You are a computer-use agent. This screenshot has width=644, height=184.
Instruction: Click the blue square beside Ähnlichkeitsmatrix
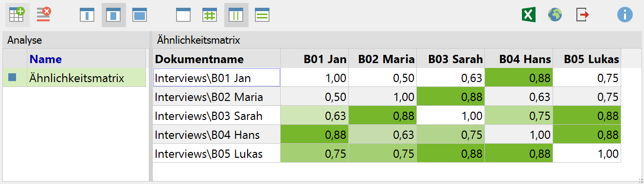tap(13, 78)
